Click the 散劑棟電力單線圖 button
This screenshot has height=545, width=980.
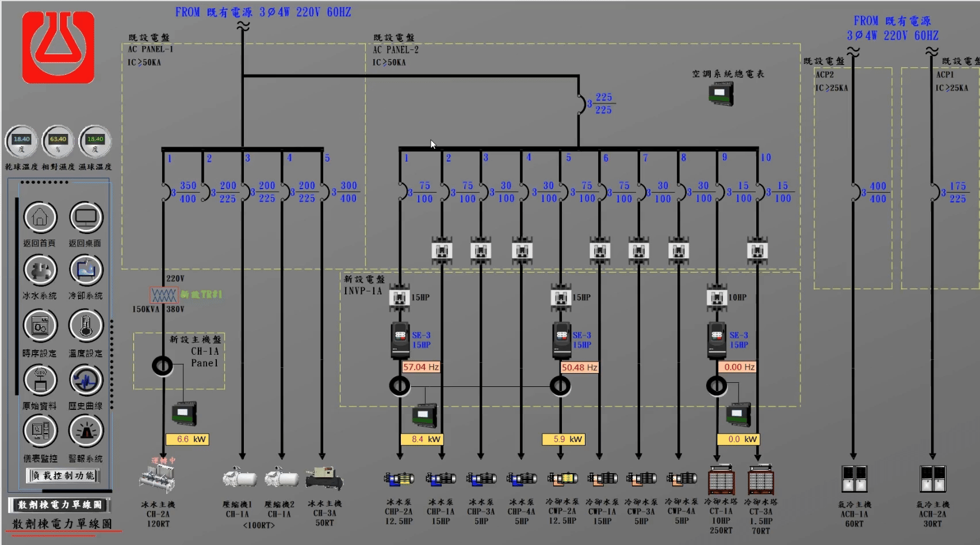pos(60,505)
